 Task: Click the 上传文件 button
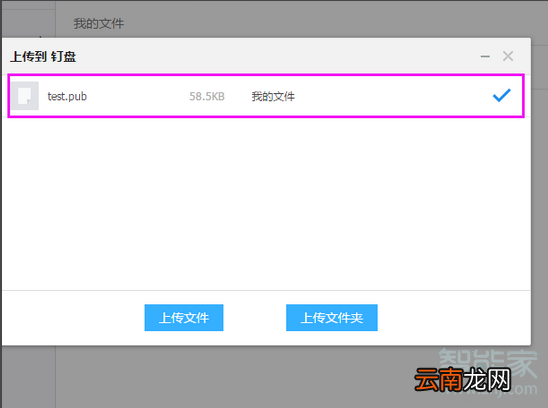pos(184,317)
